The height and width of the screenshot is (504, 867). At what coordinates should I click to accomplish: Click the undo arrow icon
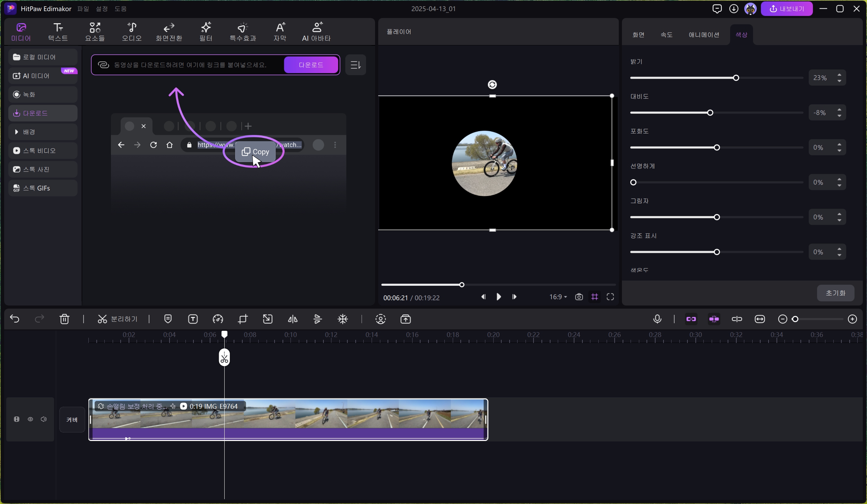click(15, 319)
